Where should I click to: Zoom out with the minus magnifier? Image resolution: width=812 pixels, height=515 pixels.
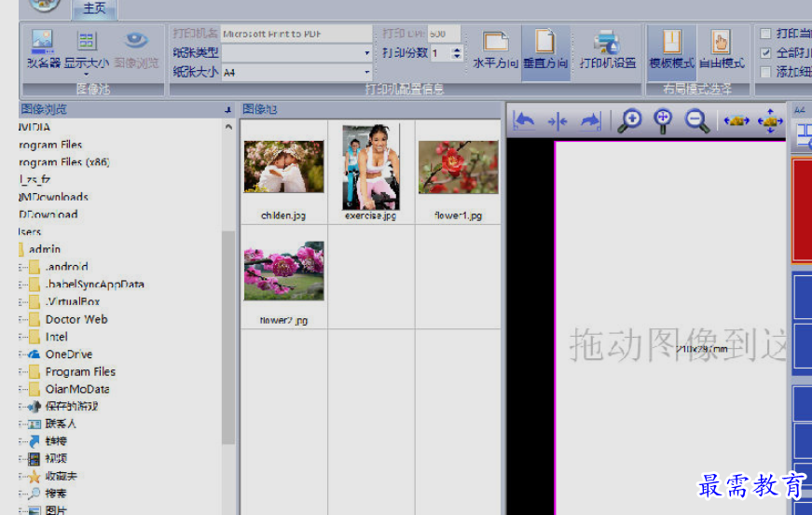[x=696, y=120]
